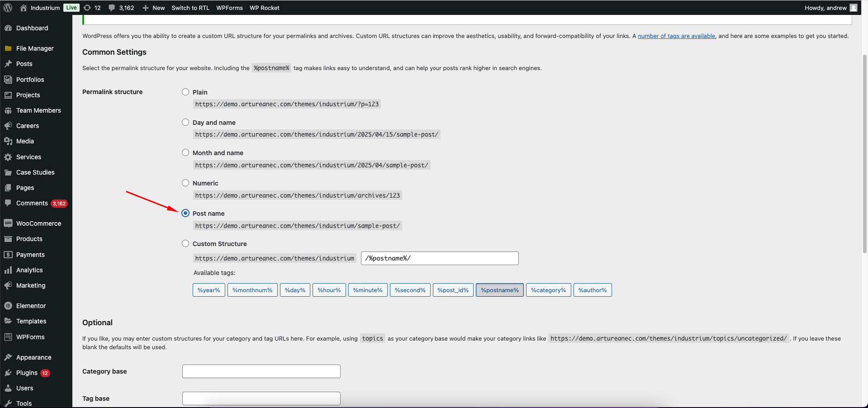868x408 pixels.
Task: Click the Plugins plug icon
Action: coord(8,373)
